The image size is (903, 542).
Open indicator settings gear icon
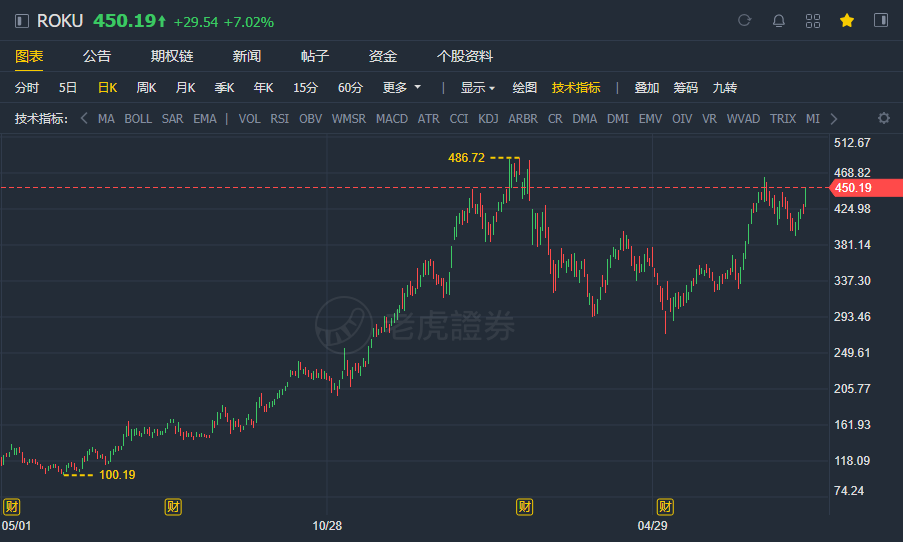point(883,118)
